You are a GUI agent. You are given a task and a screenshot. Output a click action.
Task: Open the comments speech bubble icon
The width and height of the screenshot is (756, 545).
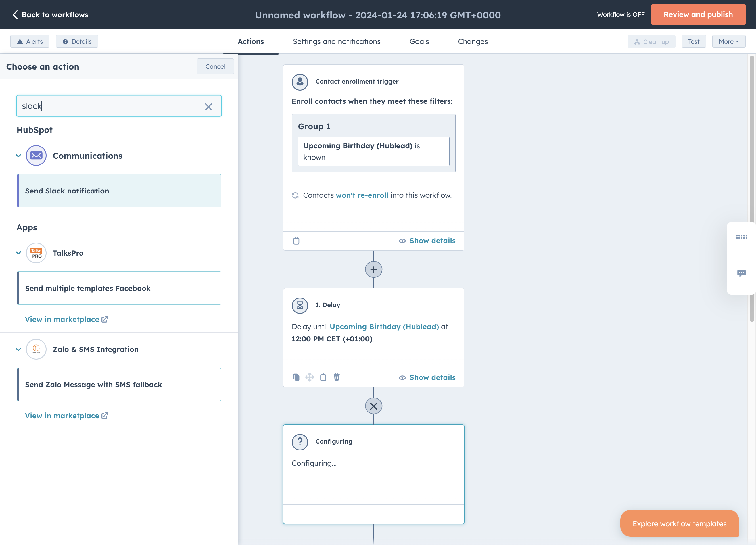pyautogui.click(x=741, y=273)
